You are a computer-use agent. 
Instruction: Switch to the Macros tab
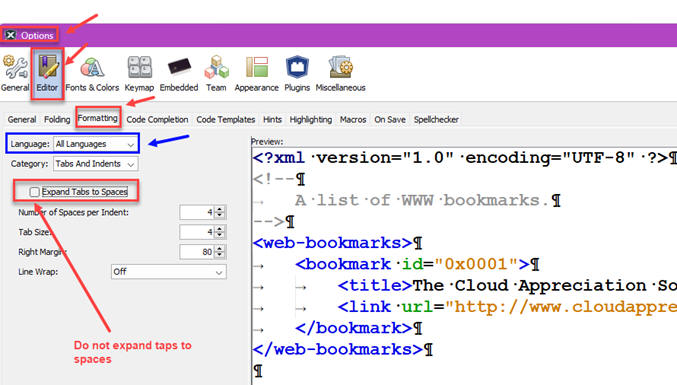coord(353,120)
